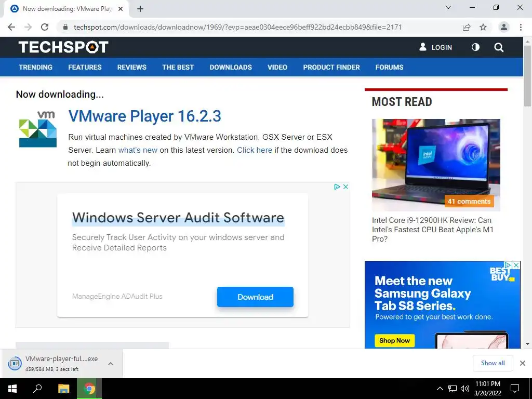
Task: Click the Show all downloads button
Action: (493, 363)
